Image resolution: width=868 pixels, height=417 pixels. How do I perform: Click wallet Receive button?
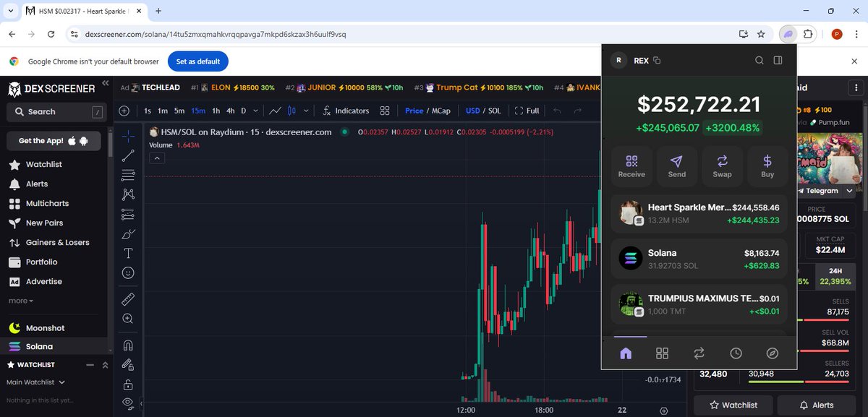(x=631, y=166)
